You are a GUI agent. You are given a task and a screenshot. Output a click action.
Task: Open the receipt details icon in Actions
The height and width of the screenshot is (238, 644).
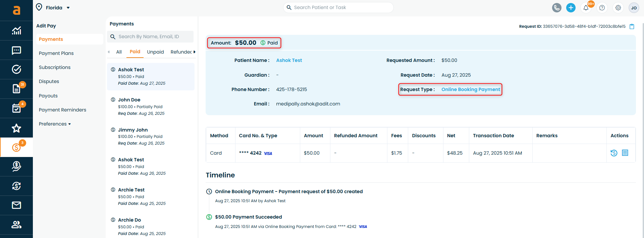625,153
